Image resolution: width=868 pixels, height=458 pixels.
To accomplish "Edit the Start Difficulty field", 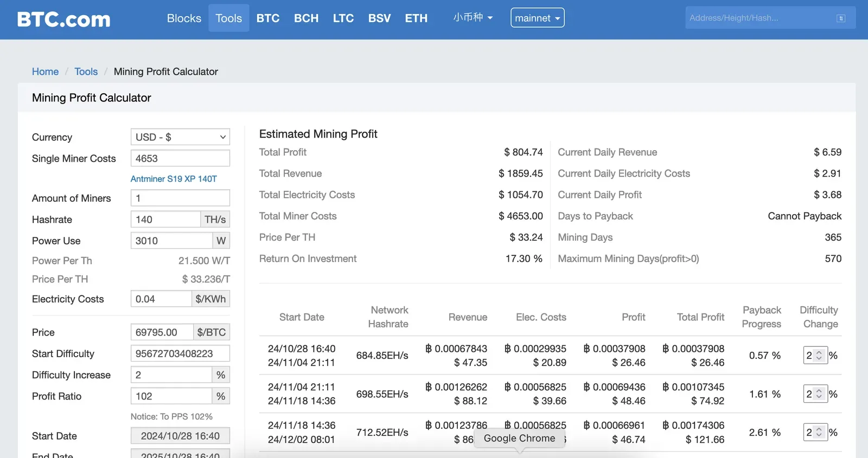I will [x=180, y=353].
